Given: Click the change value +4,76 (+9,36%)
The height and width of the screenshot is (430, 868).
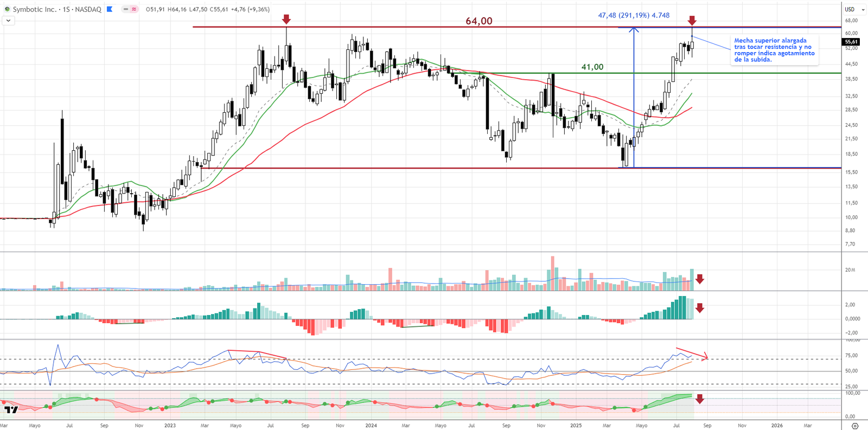Looking at the screenshot, I should tap(251, 9).
